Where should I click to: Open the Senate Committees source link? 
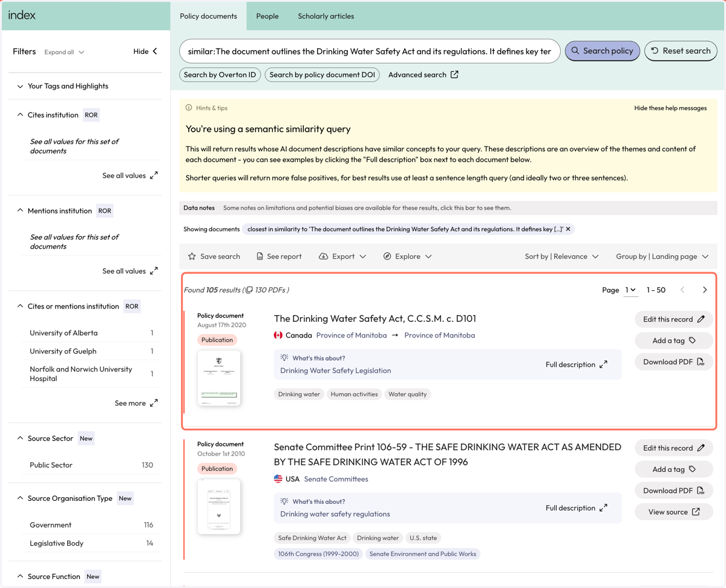click(x=336, y=479)
